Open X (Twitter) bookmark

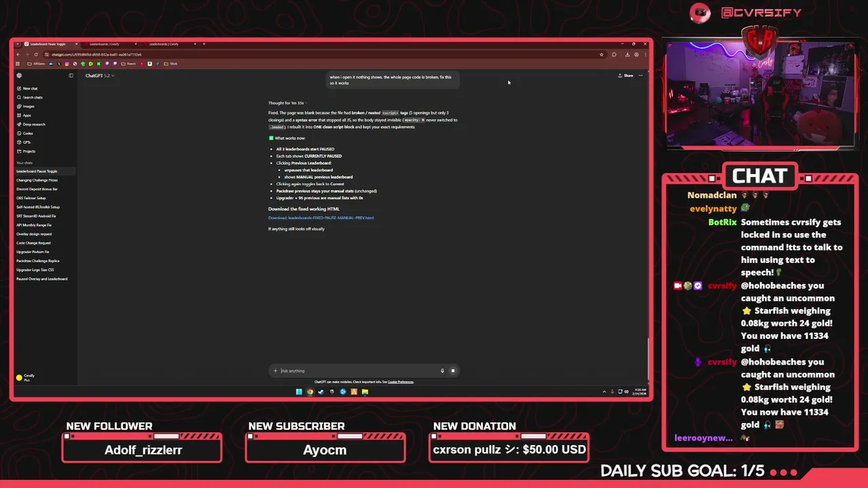click(59, 64)
